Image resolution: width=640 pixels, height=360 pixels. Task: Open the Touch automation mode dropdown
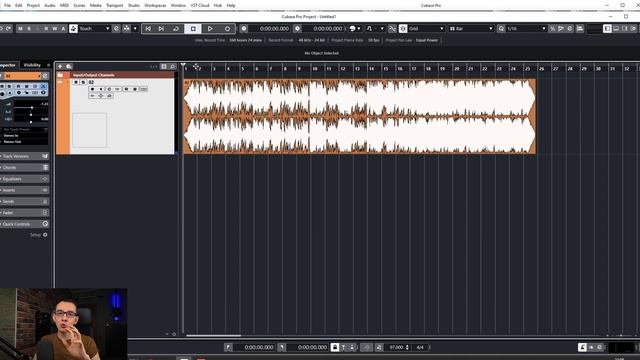[94, 29]
